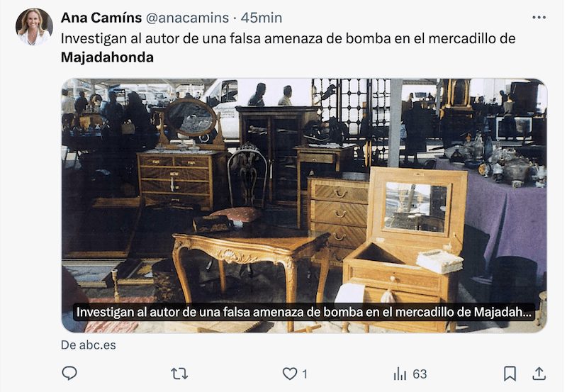The image size is (567, 392).
Task: Open Ana Camíns' profile picture
Action: tap(34, 27)
